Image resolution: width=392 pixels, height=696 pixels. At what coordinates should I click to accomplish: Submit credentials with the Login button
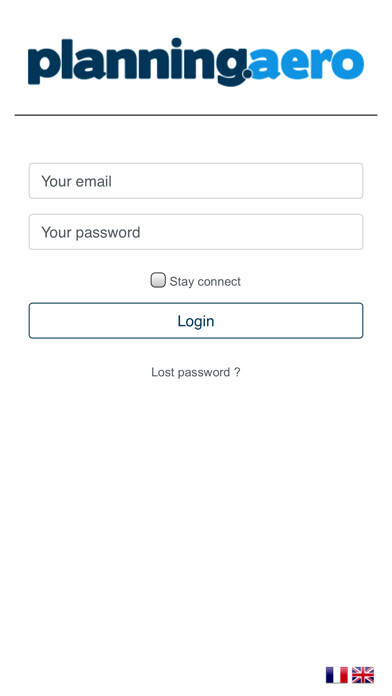point(196,320)
